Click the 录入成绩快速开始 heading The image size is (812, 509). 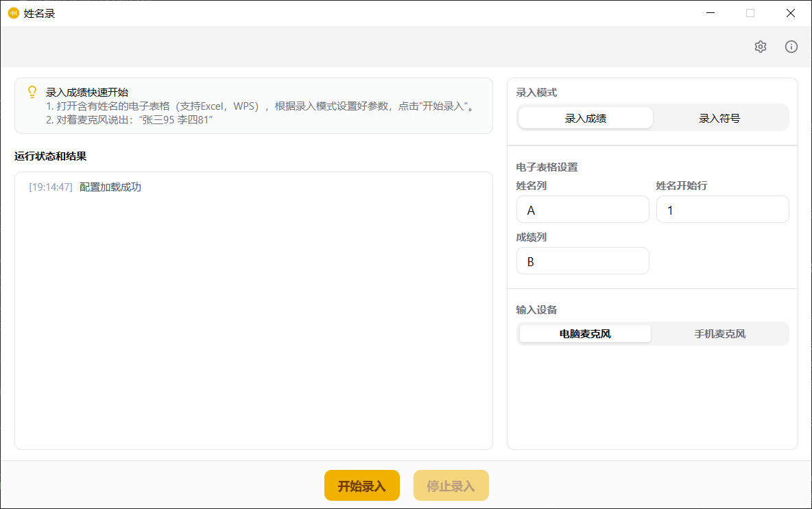coord(87,92)
